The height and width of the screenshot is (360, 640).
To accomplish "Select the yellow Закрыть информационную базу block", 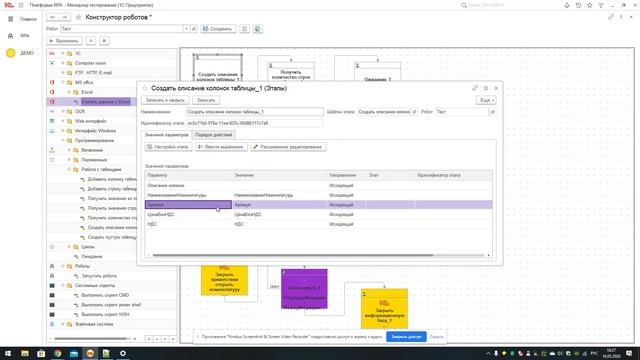I will pos(384,309).
